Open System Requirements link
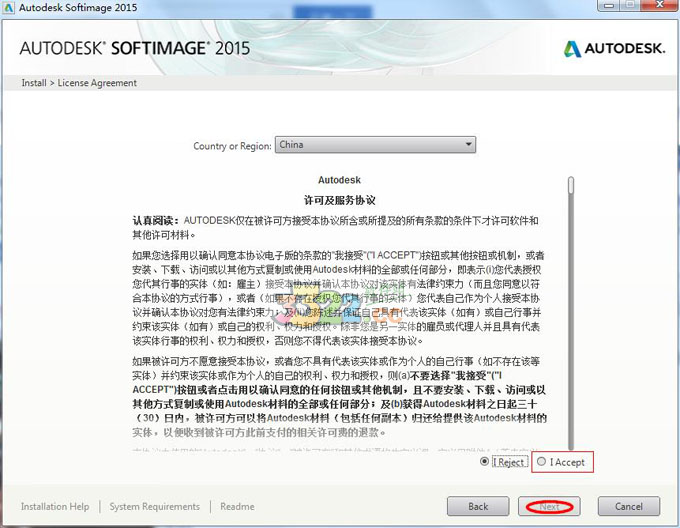 click(x=154, y=506)
